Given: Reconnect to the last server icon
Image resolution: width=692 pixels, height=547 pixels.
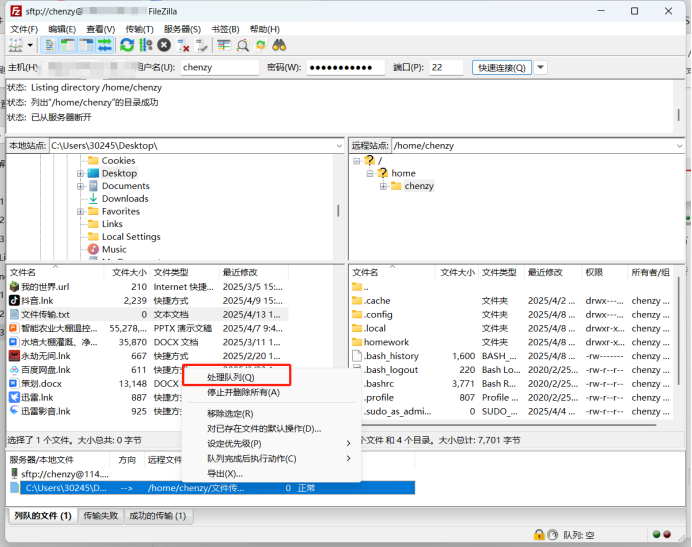Looking at the screenshot, I should pyautogui.click(x=201, y=45).
